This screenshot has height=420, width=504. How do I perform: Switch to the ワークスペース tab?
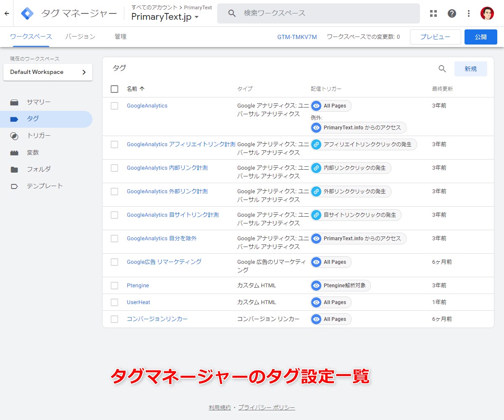31,37
